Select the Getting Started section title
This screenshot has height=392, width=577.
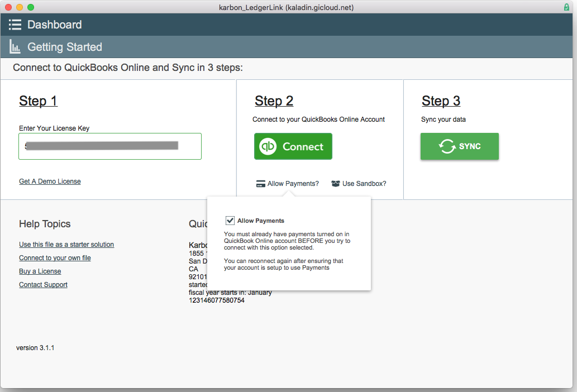65,47
